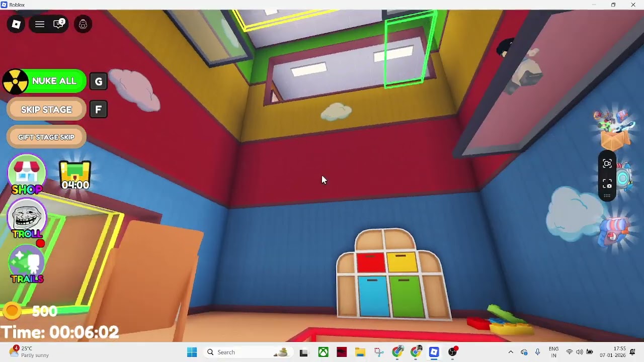Click the SKIP STAGE button
Viewport: 644px width, 362px height.
(46, 110)
